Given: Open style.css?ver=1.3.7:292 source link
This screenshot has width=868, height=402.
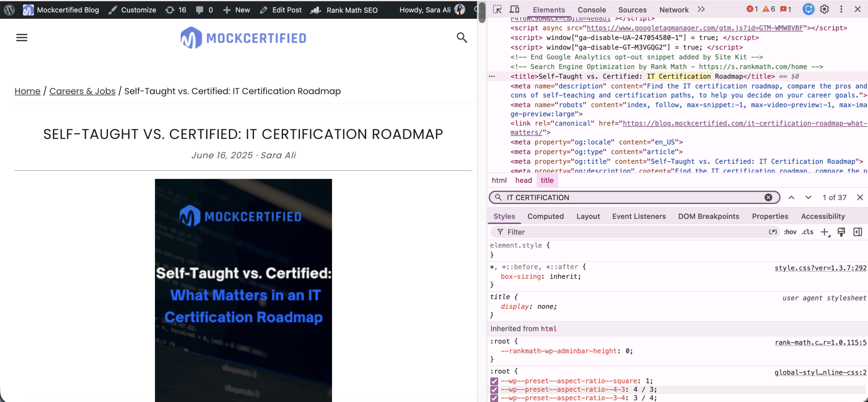Looking at the screenshot, I should click(821, 268).
